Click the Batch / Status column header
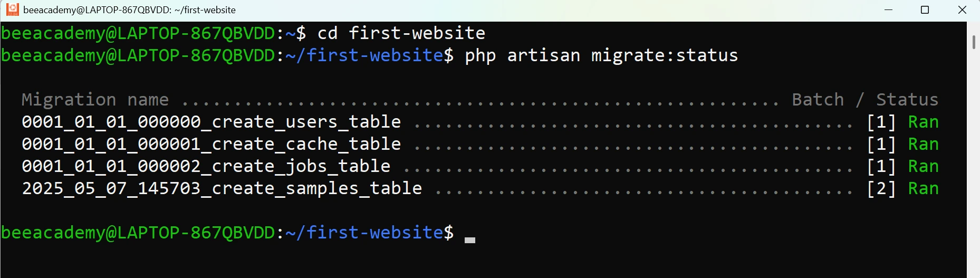Image resolution: width=980 pixels, height=278 pixels. pyautogui.click(x=865, y=99)
